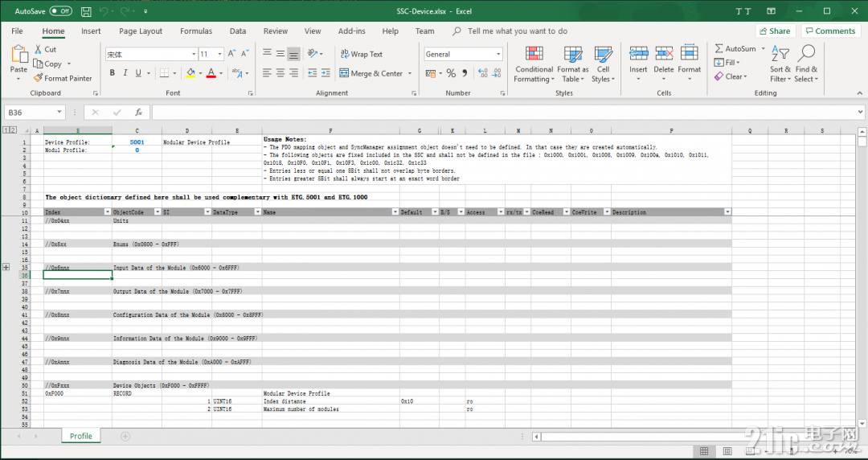Viewport: 868px width, 460px height.
Task: Open Cell Styles gallery
Action: click(x=603, y=64)
